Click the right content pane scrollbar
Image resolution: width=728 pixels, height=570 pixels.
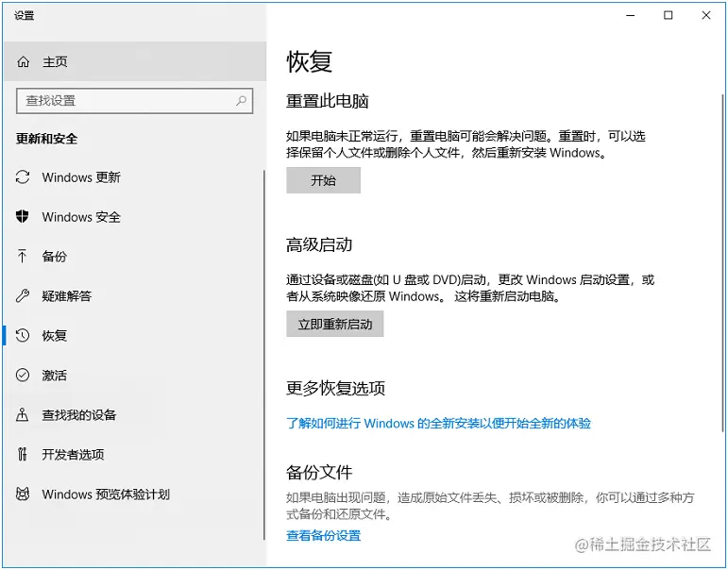click(723, 262)
